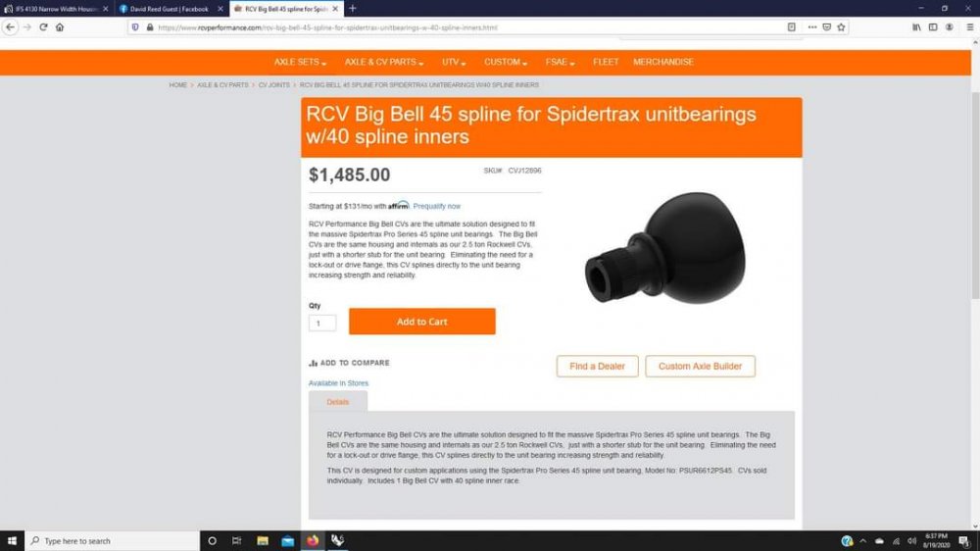Open new browser tab with plus

click(353, 8)
